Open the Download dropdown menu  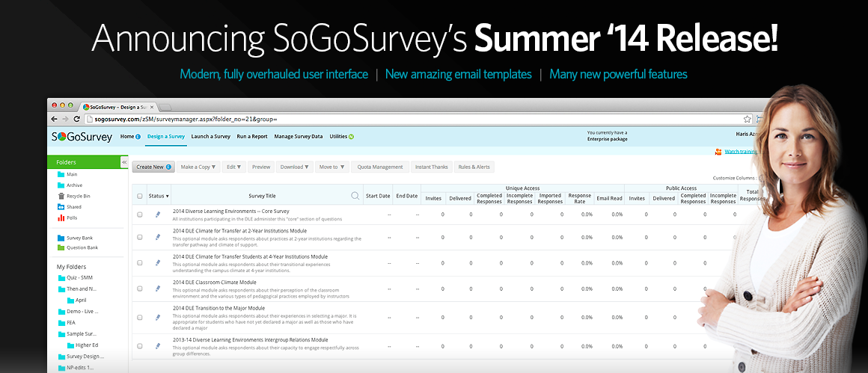tap(296, 167)
